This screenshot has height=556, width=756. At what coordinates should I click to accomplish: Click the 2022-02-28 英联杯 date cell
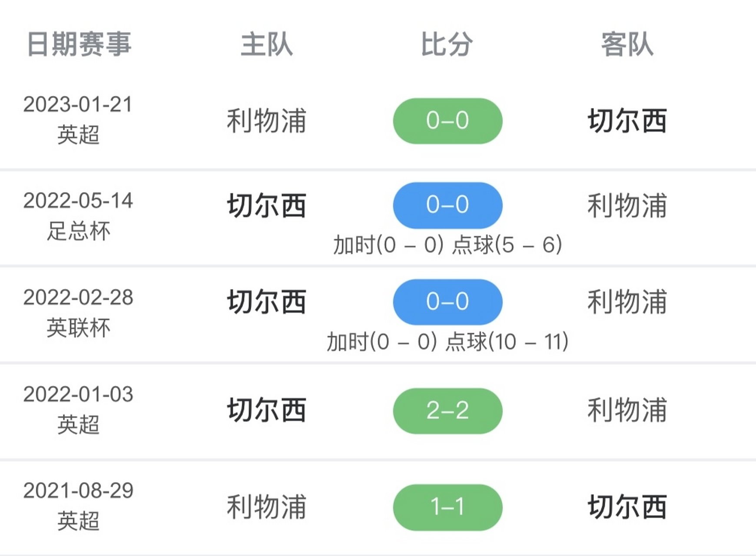click(x=78, y=312)
